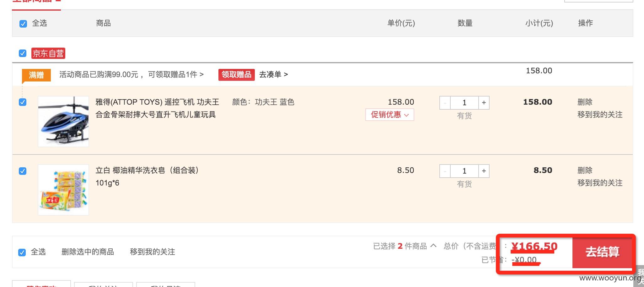644x287 pixels.
Task: Click 删除选中的商品 in the bottom bar
Action: point(88,252)
